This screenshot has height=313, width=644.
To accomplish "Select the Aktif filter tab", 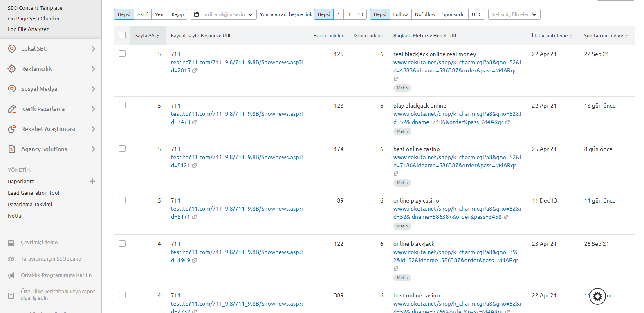I will tap(143, 14).
